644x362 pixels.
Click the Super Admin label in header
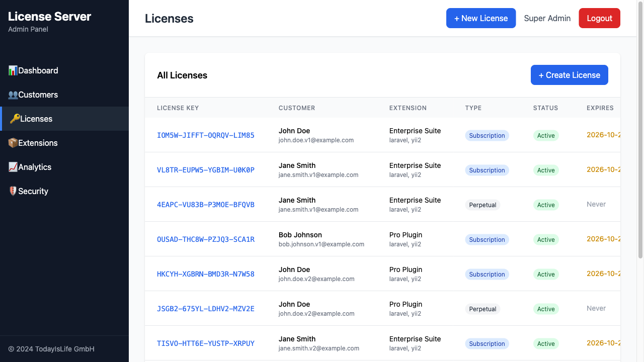click(x=547, y=18)
